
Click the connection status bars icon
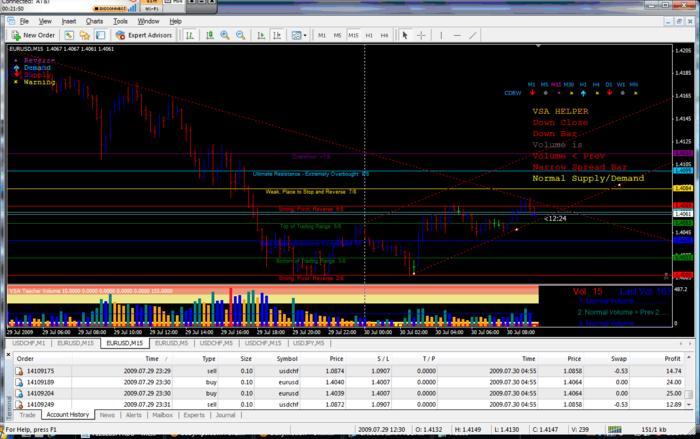pyautogui.click(x=615, y=430)
